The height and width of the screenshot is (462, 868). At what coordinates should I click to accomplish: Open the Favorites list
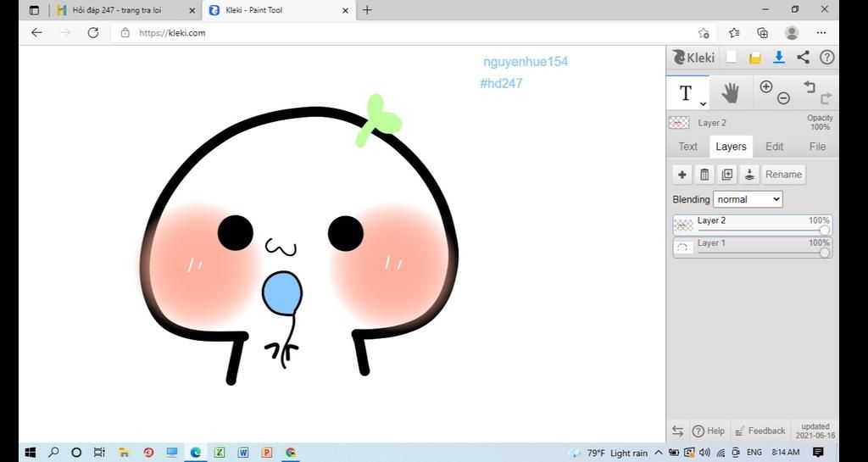734,33
